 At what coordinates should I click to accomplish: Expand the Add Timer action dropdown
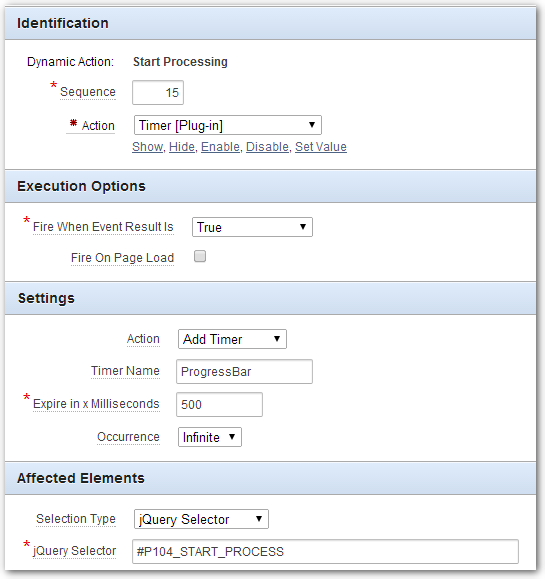232,339
